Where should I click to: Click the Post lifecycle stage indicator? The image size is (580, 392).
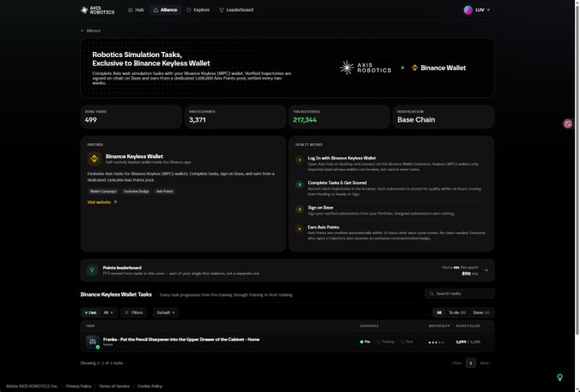point(407,342)
